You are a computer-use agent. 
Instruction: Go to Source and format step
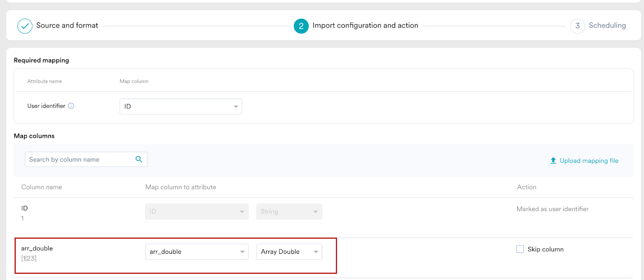click(x=67, y=25)
